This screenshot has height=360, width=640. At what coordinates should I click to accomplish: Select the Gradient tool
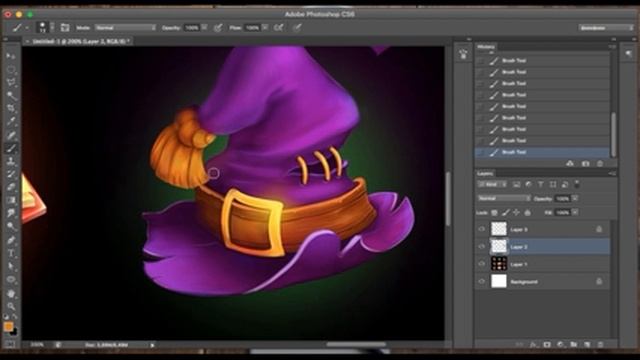point(11,200)
